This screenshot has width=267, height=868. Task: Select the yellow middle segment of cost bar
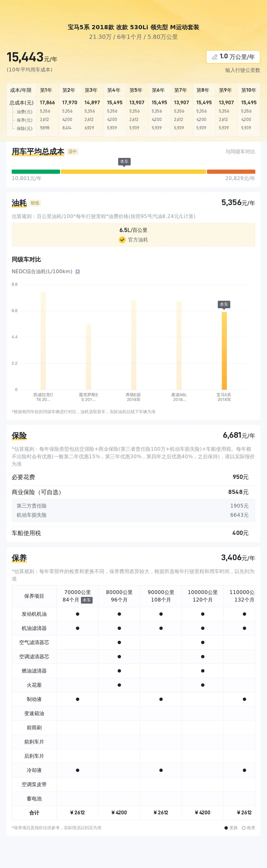coord(133,171)
